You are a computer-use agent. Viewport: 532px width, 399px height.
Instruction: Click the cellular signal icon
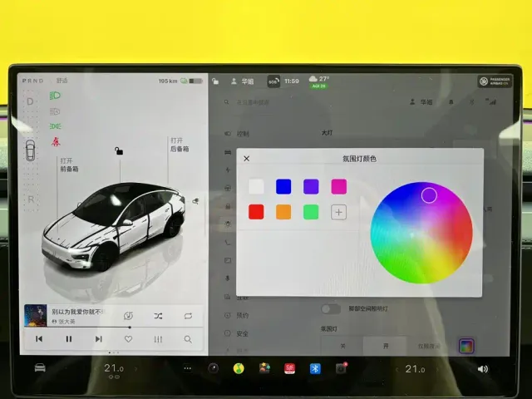click(x=491, y=101)
